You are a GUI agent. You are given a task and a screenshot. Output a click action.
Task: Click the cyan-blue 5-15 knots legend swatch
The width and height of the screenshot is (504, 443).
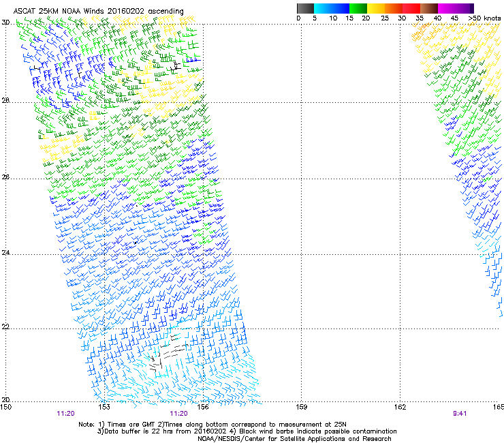[332, 8]
